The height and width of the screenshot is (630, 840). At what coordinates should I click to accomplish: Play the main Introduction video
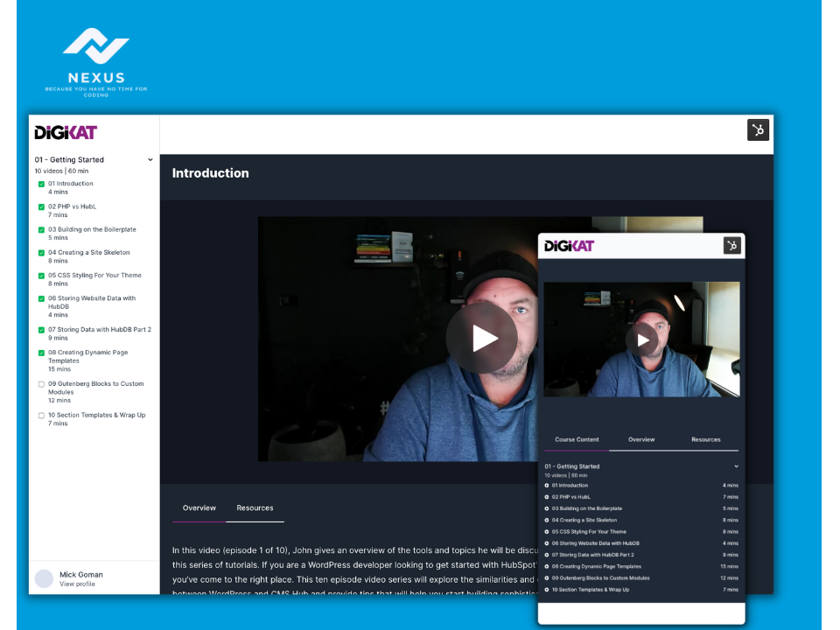[x=481, y=338]
